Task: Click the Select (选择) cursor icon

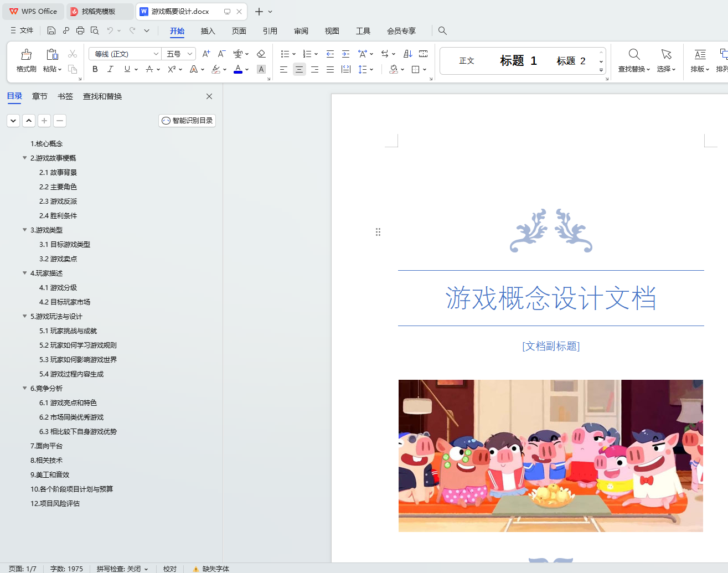Action: [666, 54]
